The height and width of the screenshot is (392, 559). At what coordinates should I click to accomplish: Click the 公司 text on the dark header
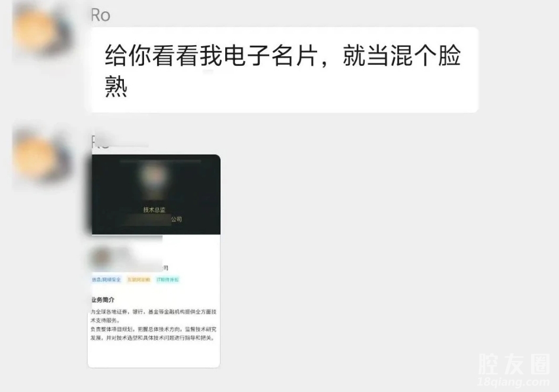click(176, 219)
